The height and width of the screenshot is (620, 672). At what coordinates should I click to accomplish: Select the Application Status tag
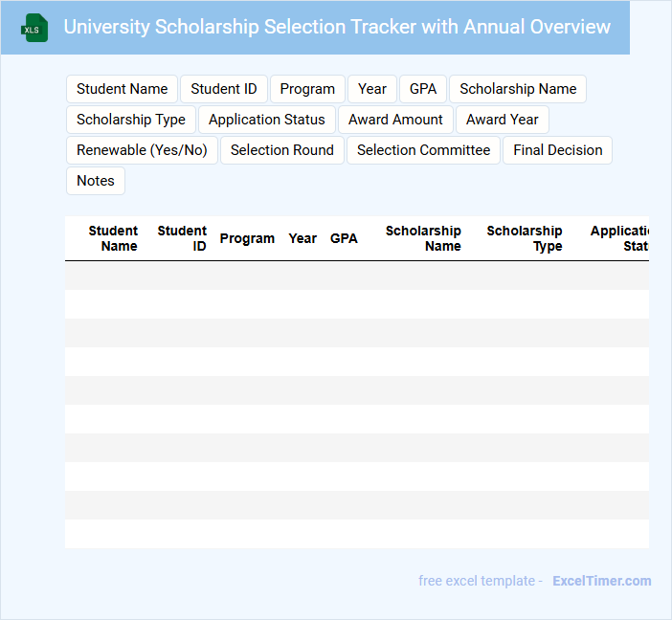[267, 120]
